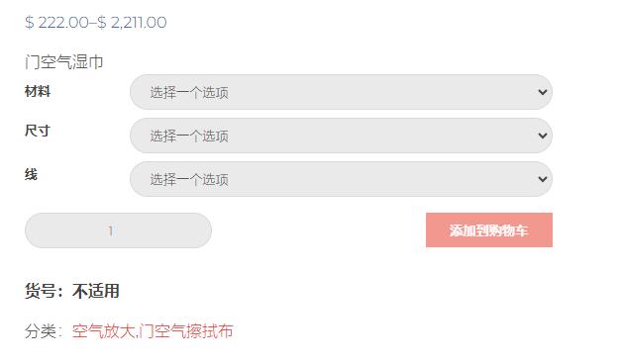Click the 线 attribute label

[x=31, y=174]
